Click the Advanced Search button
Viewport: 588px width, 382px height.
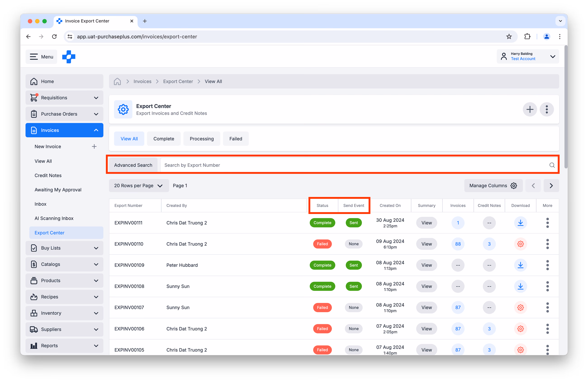tap(133, 165)
